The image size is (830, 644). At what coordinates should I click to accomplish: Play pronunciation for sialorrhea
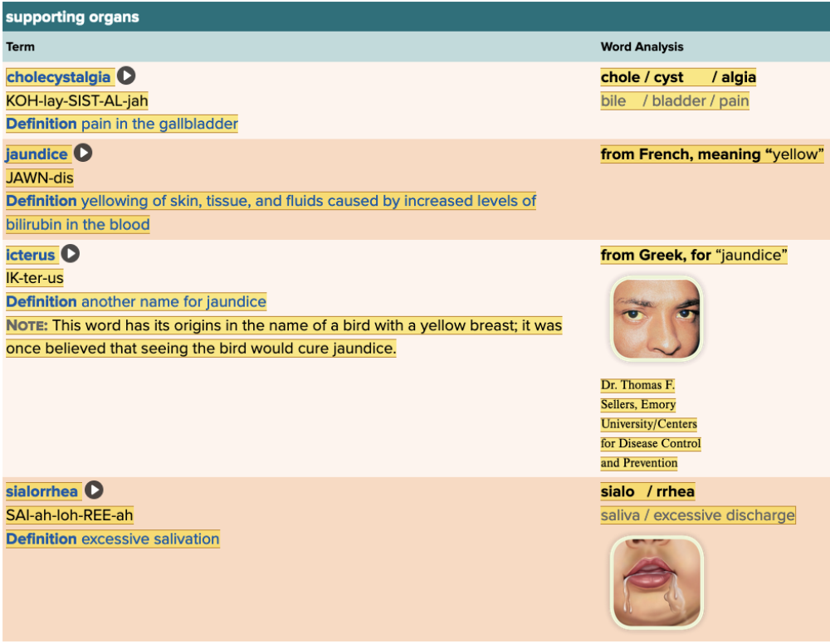[94, 490]
